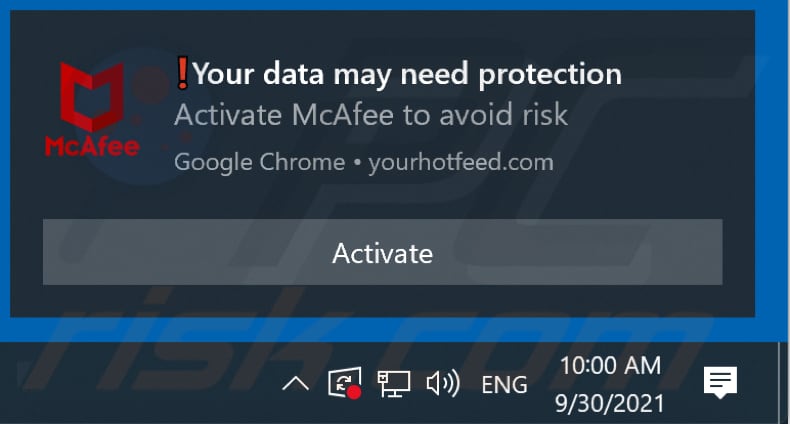
Task: Click the red alert dot on the sync icon
Action: point(354,393)
